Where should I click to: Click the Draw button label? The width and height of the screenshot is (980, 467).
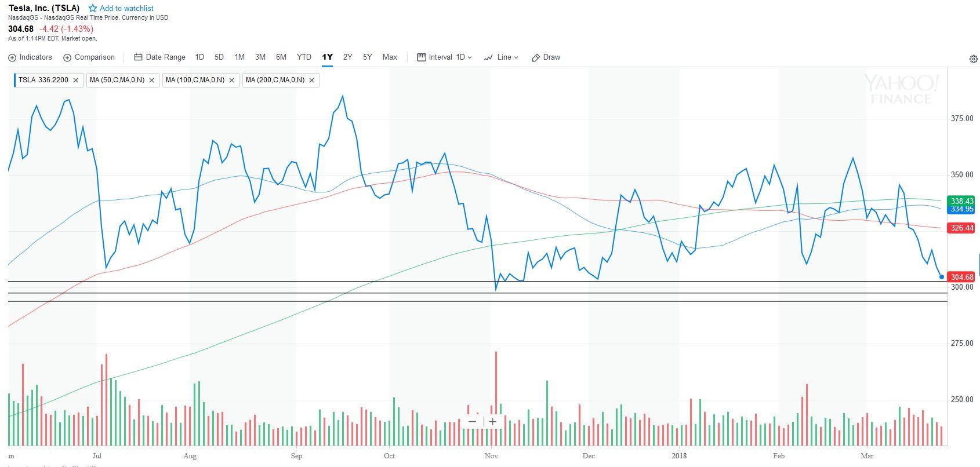pyautogui.click(x=551, y=57)
